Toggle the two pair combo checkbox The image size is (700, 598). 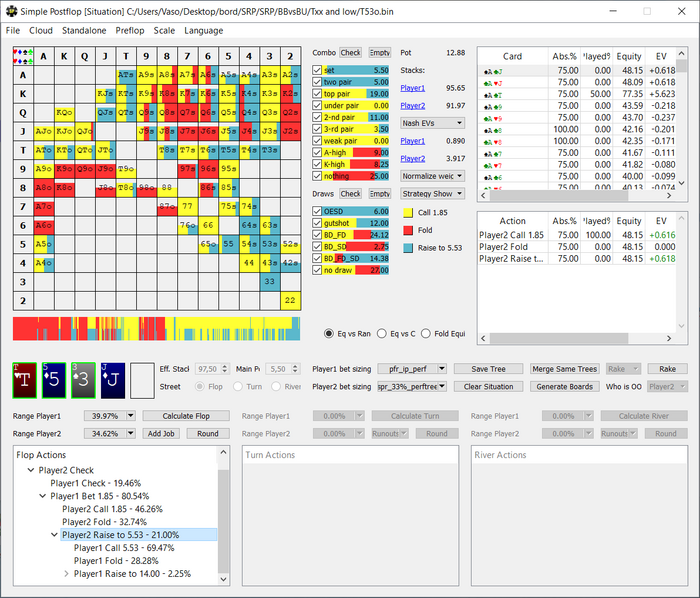(x=317, y=82)
